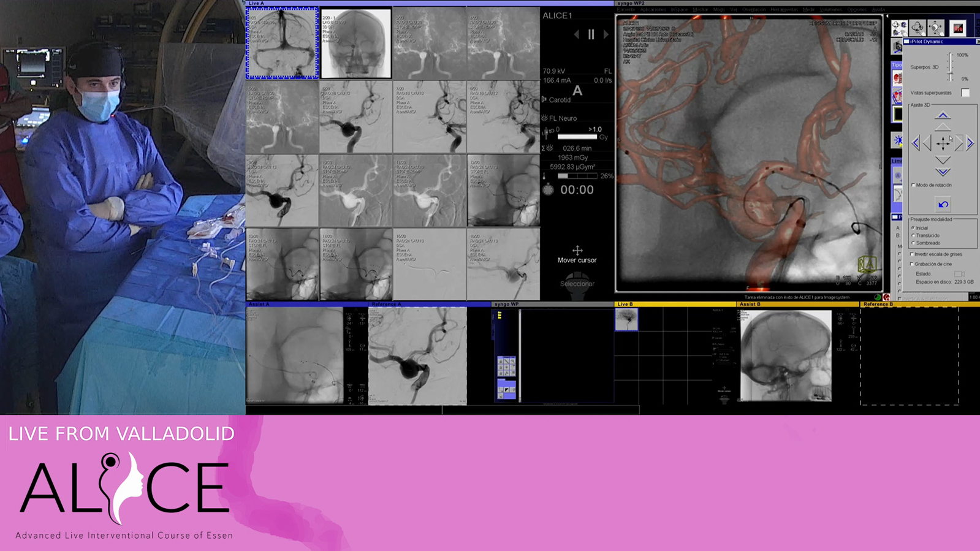This screenshot has height=551, width=980.
Task: Select the Sombreado preset radio button
Action: 913,243
